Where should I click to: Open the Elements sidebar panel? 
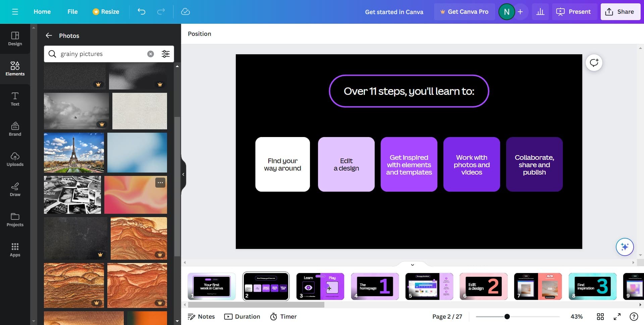tap(15, 69)
